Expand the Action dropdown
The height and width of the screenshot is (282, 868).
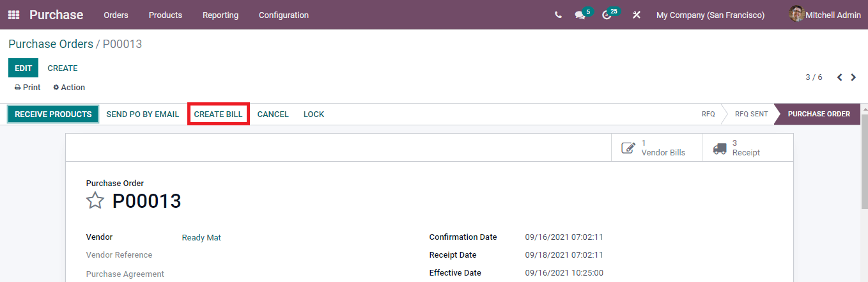coord(69,88)
